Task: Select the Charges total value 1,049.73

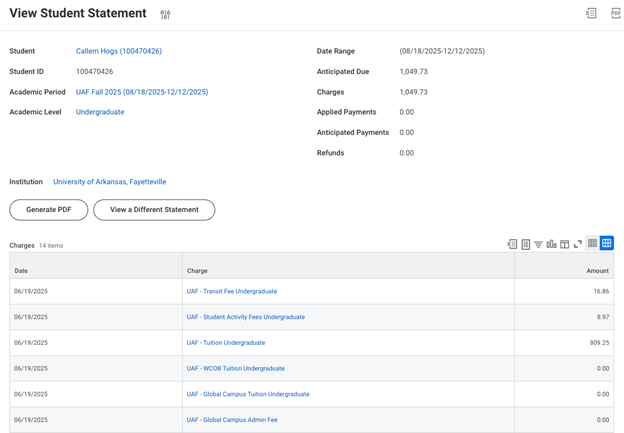Action: point(413,92)
